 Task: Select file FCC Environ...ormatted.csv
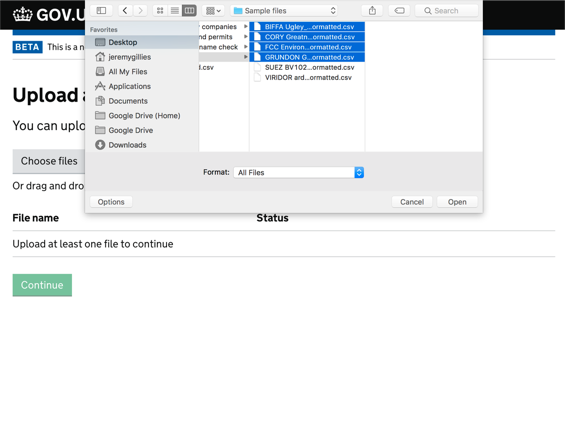pos(307,47)
